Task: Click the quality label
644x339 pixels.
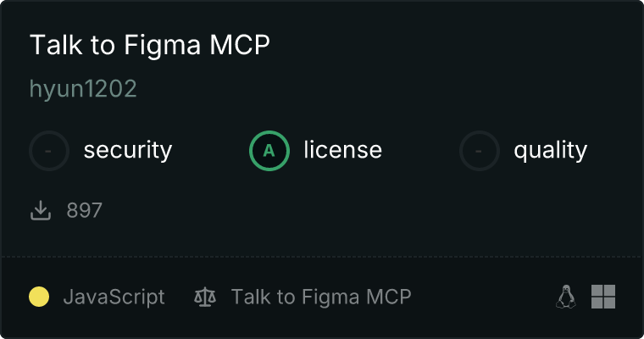Action: click(550, 151)
